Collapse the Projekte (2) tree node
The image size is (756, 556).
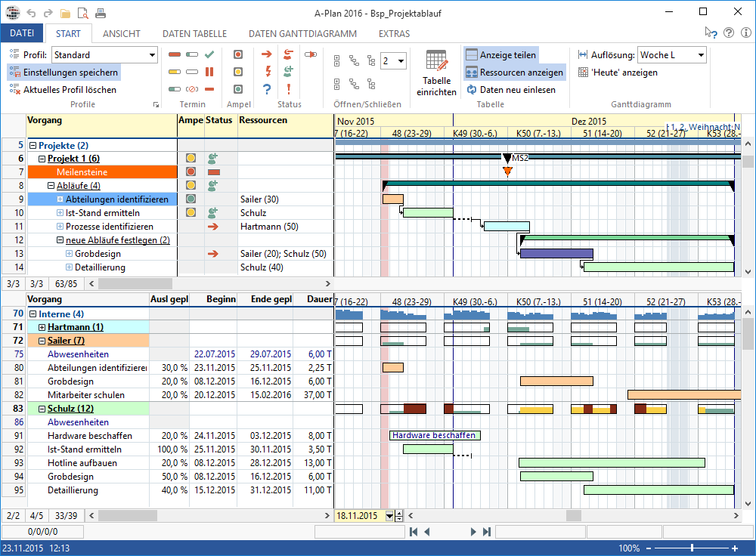(x=33, y=146)
